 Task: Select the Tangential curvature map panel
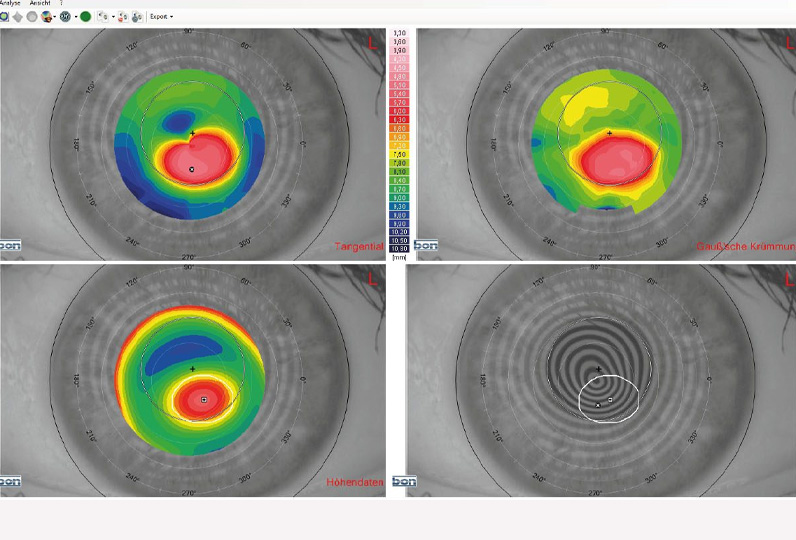193,144
